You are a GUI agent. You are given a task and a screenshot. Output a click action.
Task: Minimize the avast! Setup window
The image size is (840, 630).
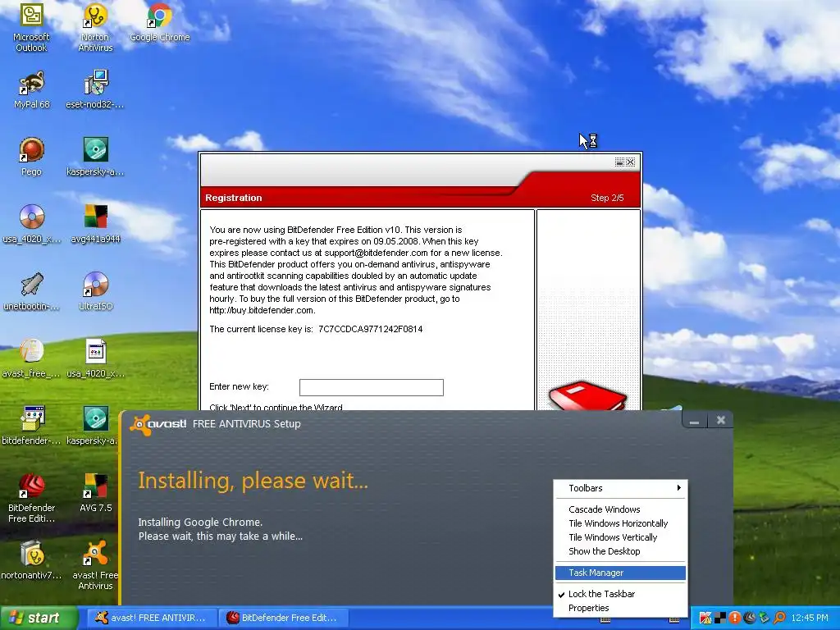point(694,421)
